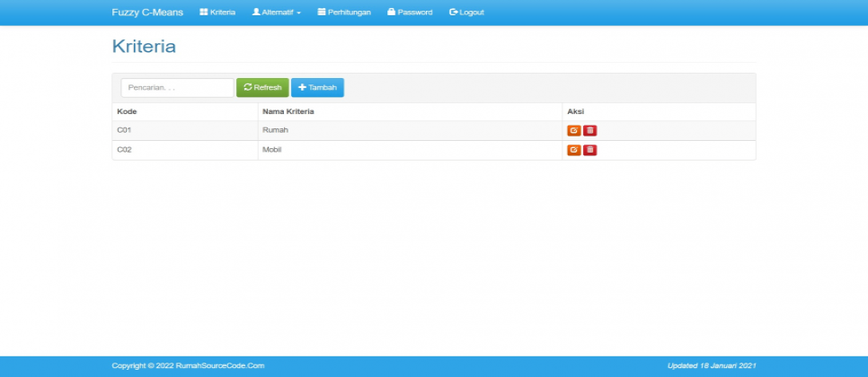Expand the Alternatif dropdown menu
Viewport: 868px width, 377px height.
pyautogui.click(x=277, y=13)
